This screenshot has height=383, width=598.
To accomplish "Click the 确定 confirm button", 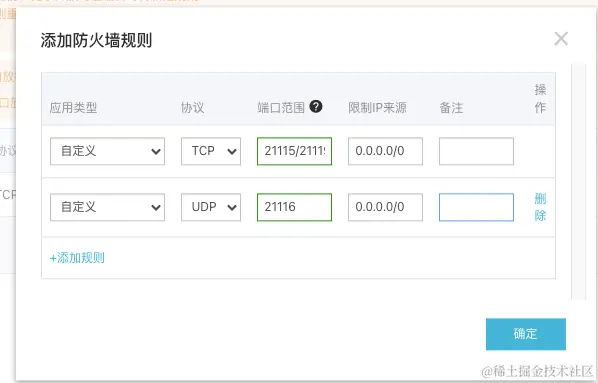I will [x=526, y=334].
